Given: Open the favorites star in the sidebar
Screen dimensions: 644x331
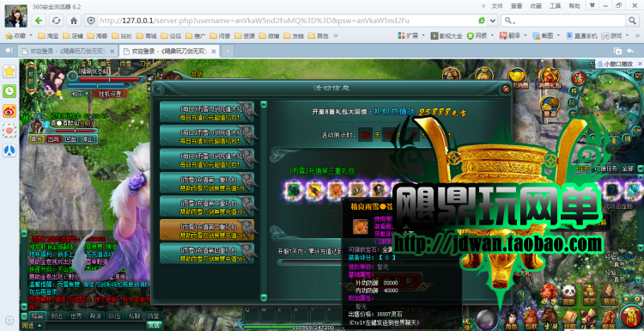Looking at the screenshot, I should pyautogui.click(x=9, y=71).
